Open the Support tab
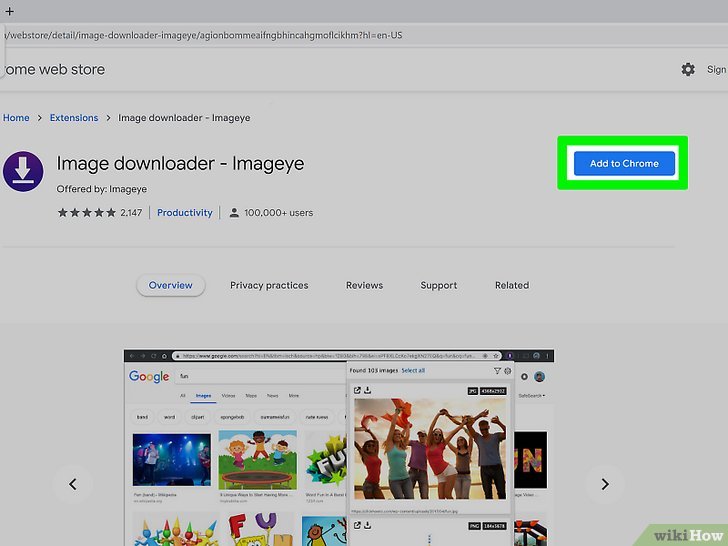 click(x=439, y=286)
